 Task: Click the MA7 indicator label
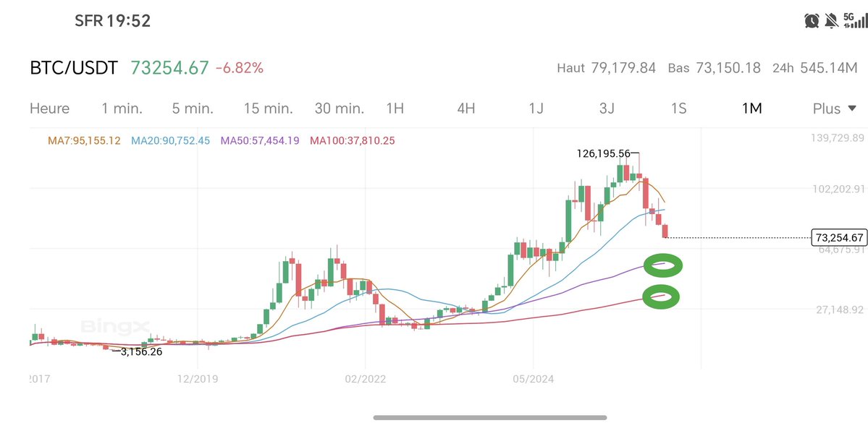click(85, 140)
